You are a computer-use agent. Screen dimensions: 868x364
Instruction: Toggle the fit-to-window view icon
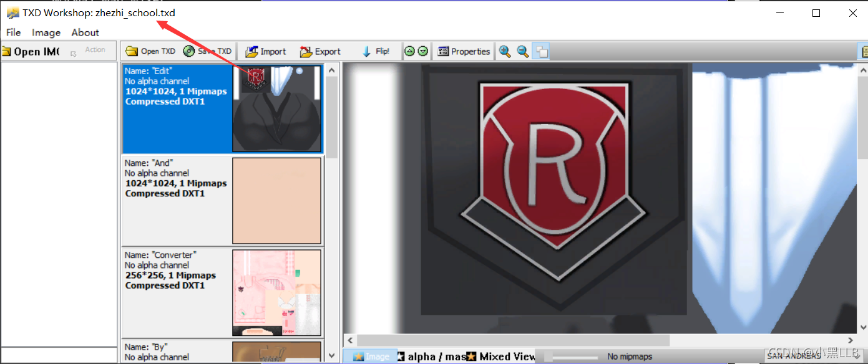(x=542, y=51)
